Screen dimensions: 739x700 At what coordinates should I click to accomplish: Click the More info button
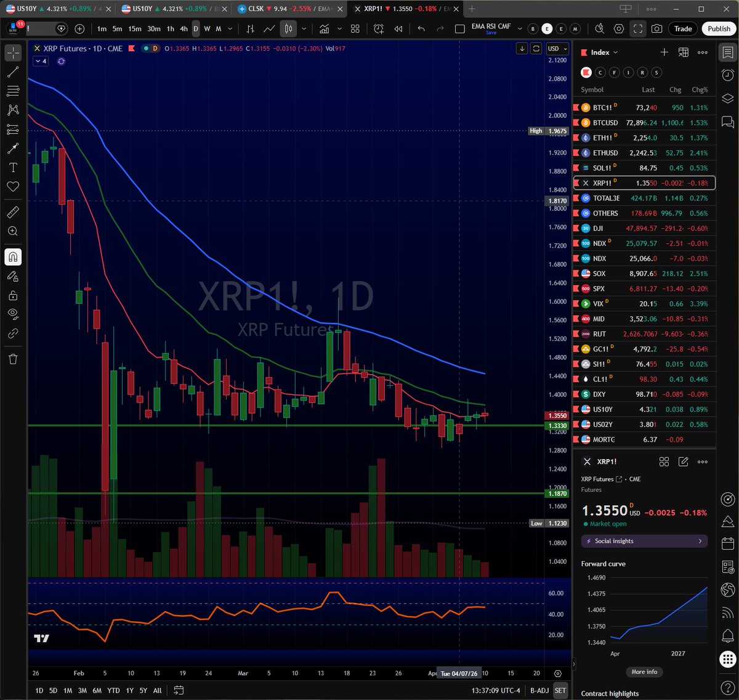644,672
